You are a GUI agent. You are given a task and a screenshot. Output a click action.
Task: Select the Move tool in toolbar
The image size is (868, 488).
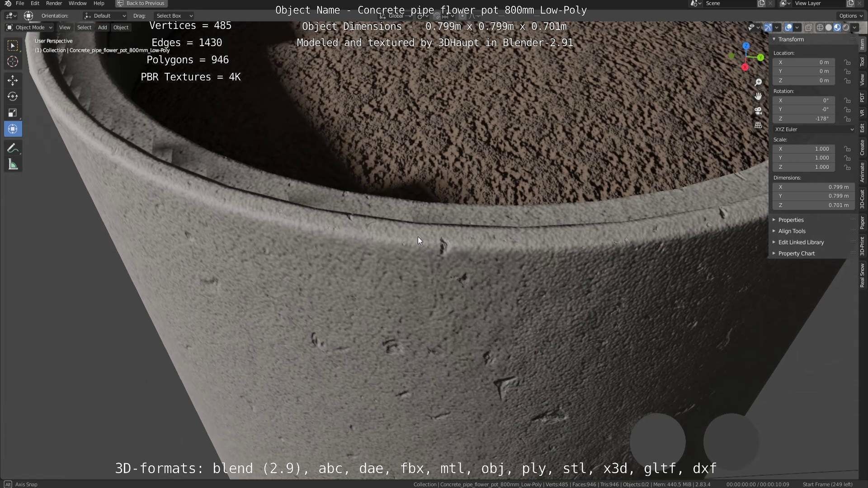13,80
